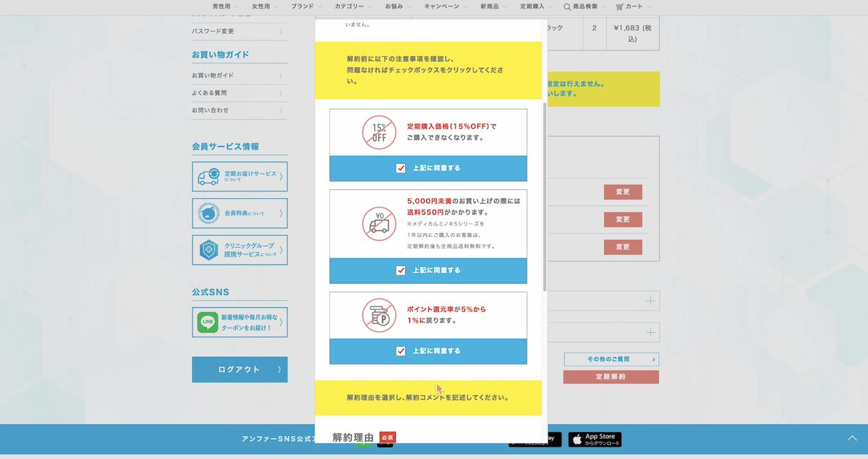Check agreement below the 送料550円 notice
The height and width of the screenshot is (459, 868).
coord(400,270)
